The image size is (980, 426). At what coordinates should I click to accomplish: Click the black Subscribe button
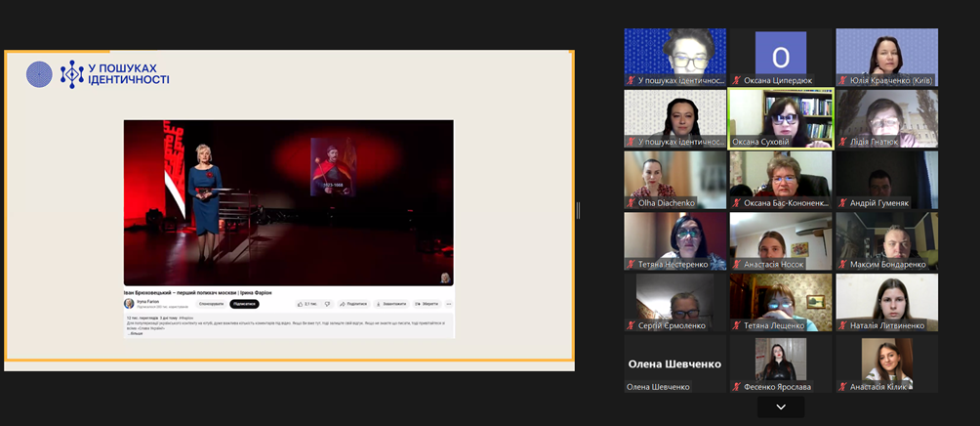coord(244,304)
